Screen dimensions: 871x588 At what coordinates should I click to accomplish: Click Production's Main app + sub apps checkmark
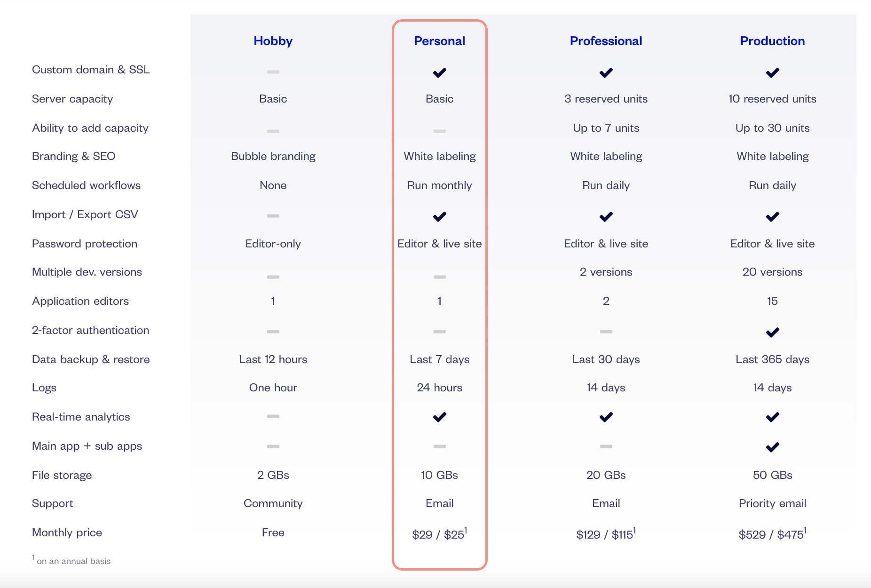click(772, 446)
